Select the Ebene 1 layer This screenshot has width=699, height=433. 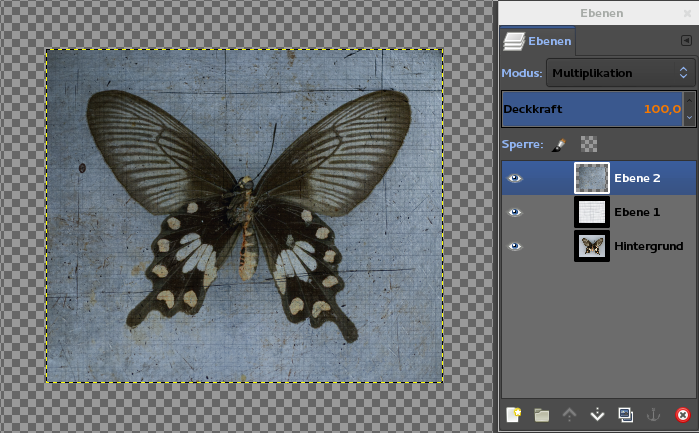point(635,212)
